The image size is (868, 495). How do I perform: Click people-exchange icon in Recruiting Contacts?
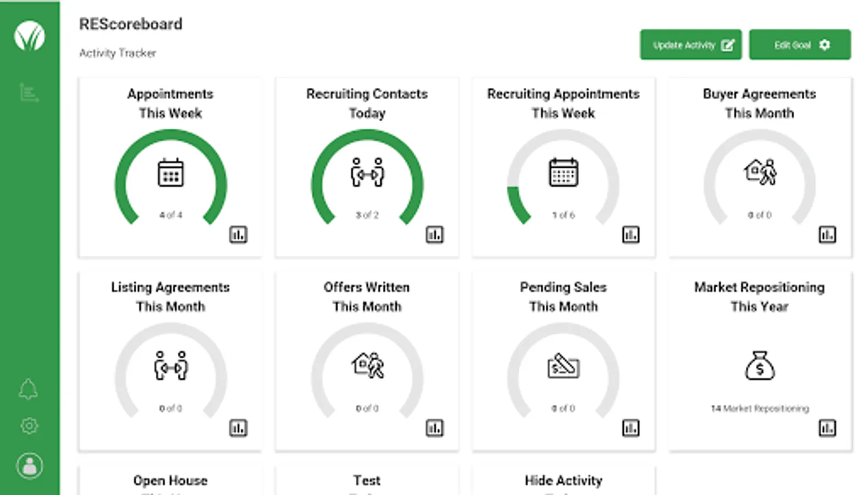click(x=367, y=172)
